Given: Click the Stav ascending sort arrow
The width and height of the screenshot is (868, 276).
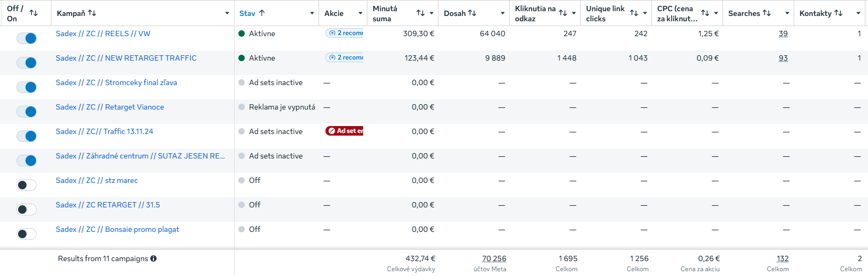Looking at the screenshot, I should point(262,13).
